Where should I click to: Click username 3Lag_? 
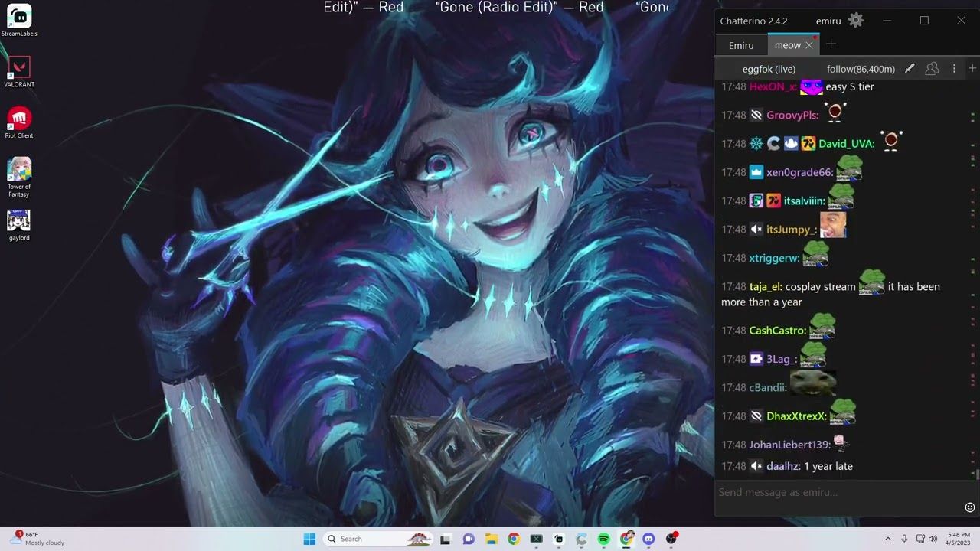782,359
